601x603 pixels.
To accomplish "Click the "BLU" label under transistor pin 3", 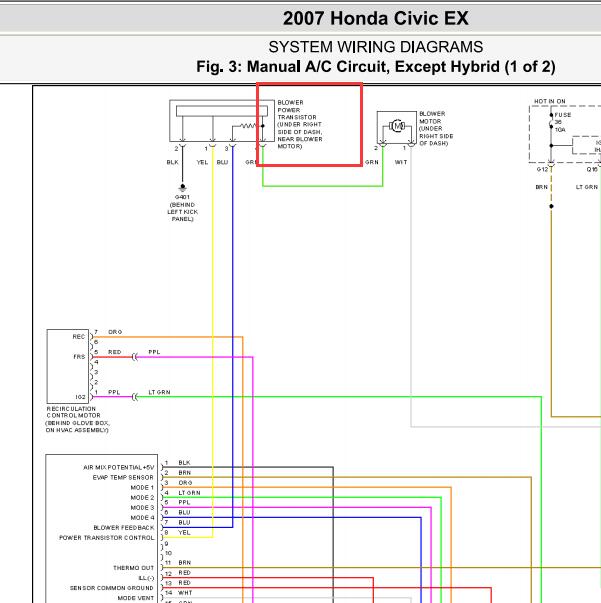I will pyautogui.click(x=222, y=162).
